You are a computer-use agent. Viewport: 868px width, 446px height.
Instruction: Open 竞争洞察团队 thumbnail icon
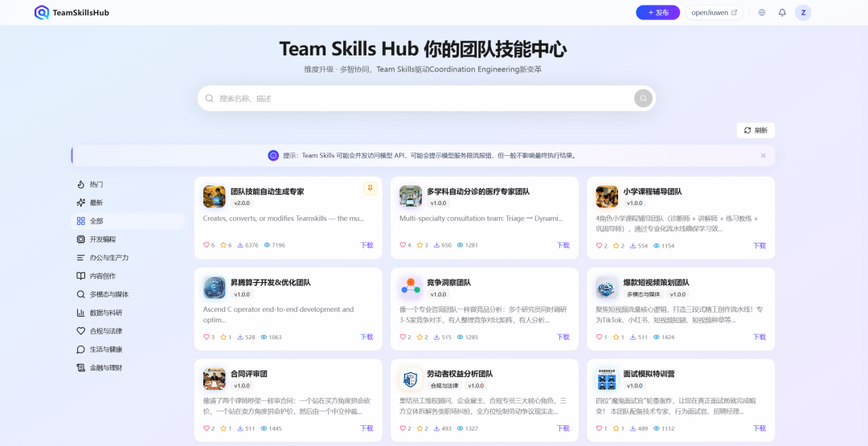click(411, 288)
